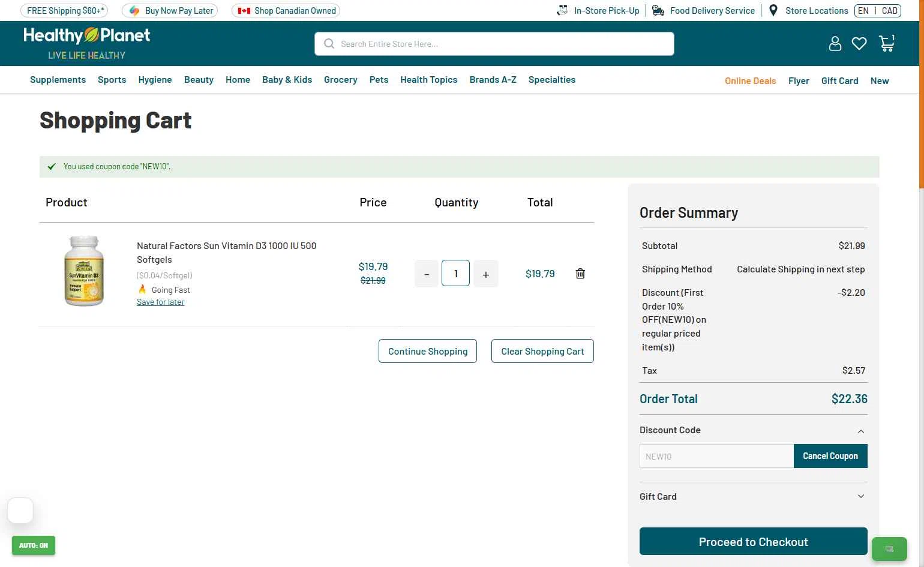This screenshot has width=924, height=567.
Task: Open the Health Topics menu
Action: [428, 79]
